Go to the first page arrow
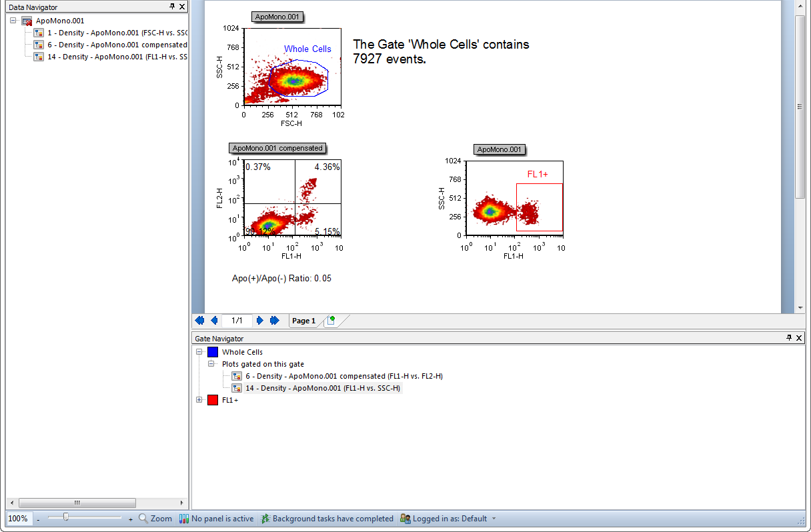811x532 pixels. tap(200, 321)
